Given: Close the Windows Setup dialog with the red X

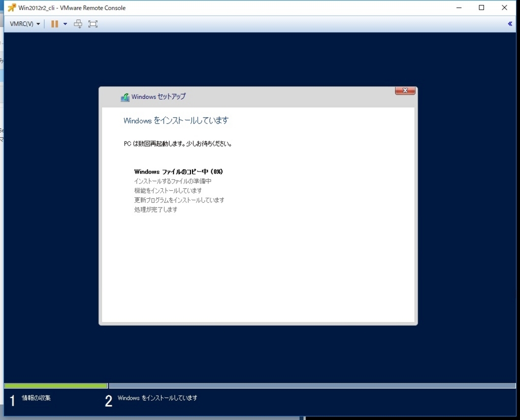Looking at the screenshot, I should coord(405,90).
